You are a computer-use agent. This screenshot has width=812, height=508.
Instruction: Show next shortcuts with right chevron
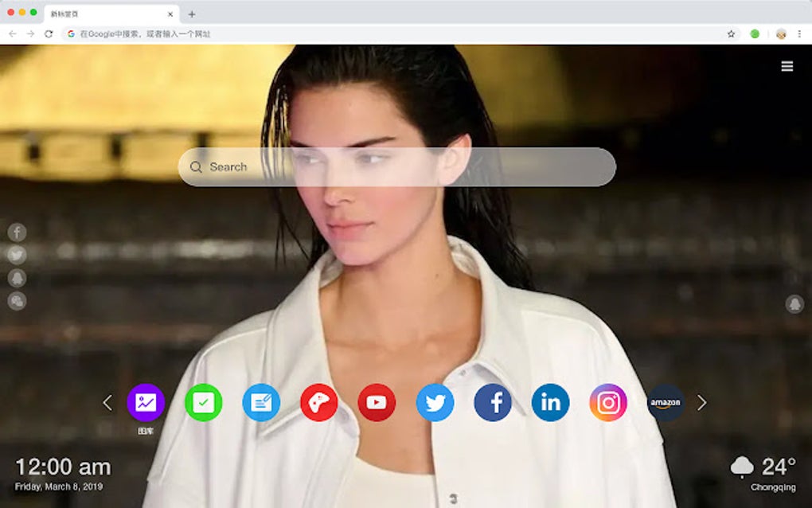coord(701,402)
